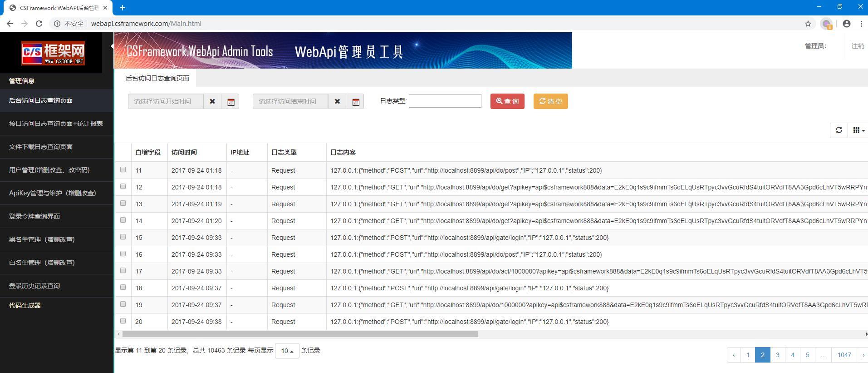Open the end time calendar picker
This screenshot has height=373, width=868.
point(355,102)
